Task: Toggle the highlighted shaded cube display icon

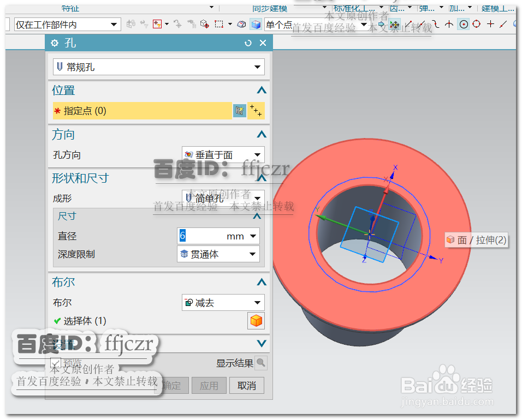Action: tap(256, 23)
